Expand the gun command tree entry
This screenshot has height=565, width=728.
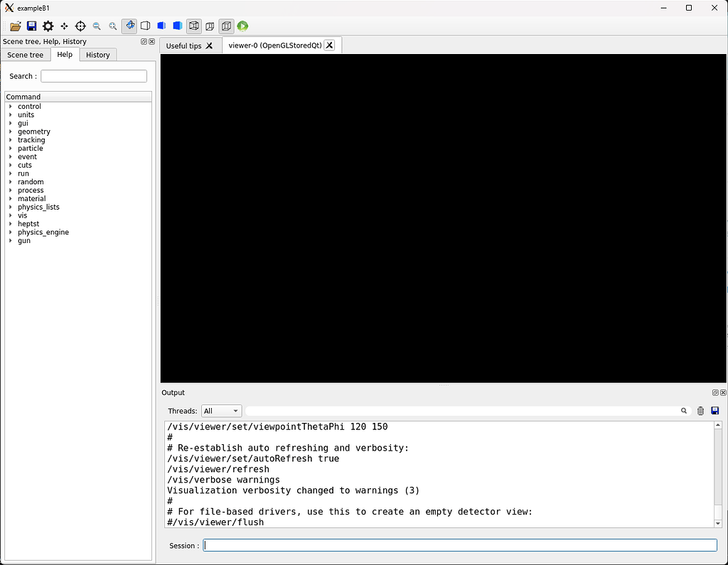click(10, 240)
